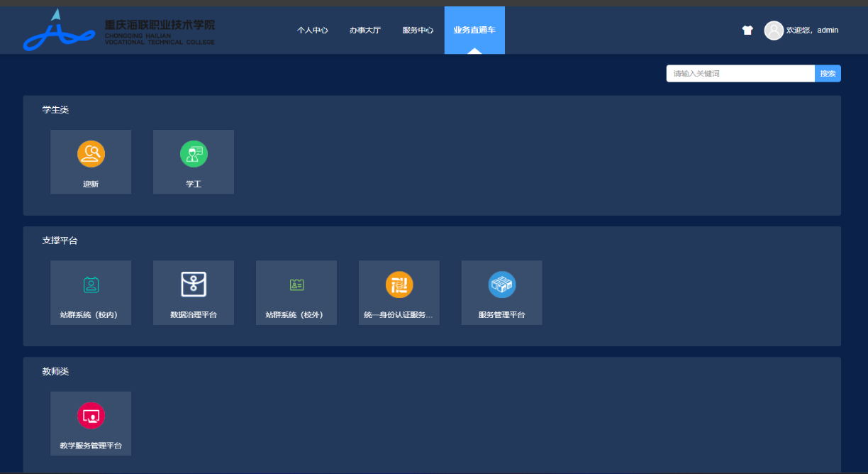Click the 欢迎您，admin user text

pos(813,31)
